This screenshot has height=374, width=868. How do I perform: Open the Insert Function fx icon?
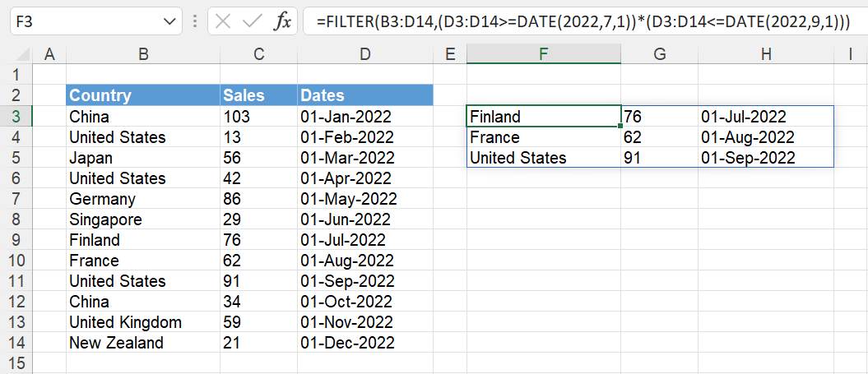(282, 21)
